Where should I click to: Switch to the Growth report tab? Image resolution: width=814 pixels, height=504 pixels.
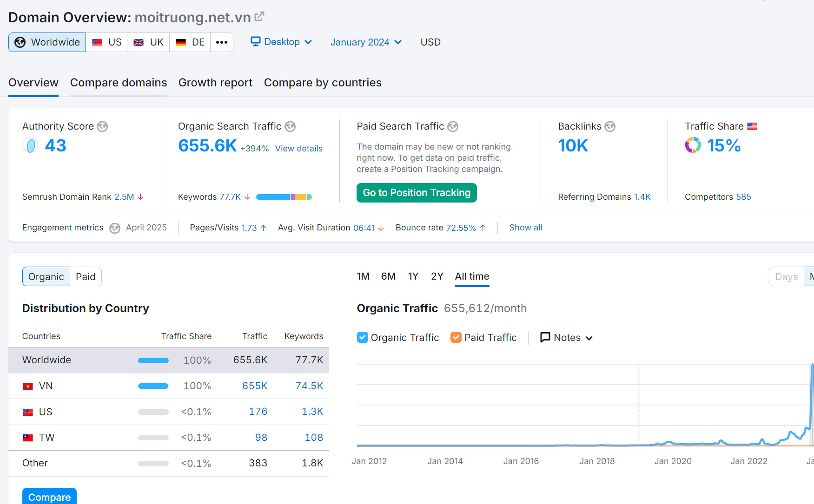[x=215, y=83]
